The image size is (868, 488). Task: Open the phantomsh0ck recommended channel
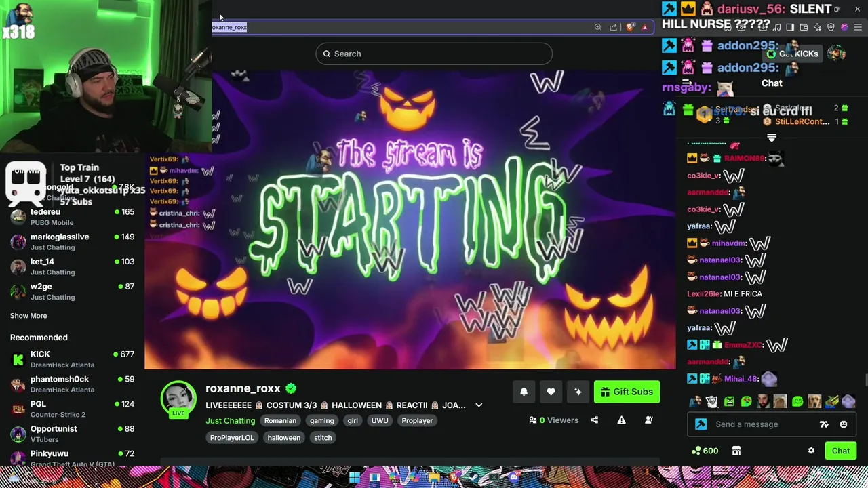72,384
